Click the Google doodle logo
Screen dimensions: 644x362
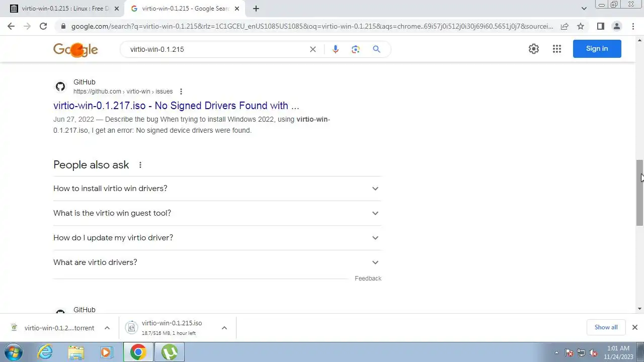tap(75, 49)
